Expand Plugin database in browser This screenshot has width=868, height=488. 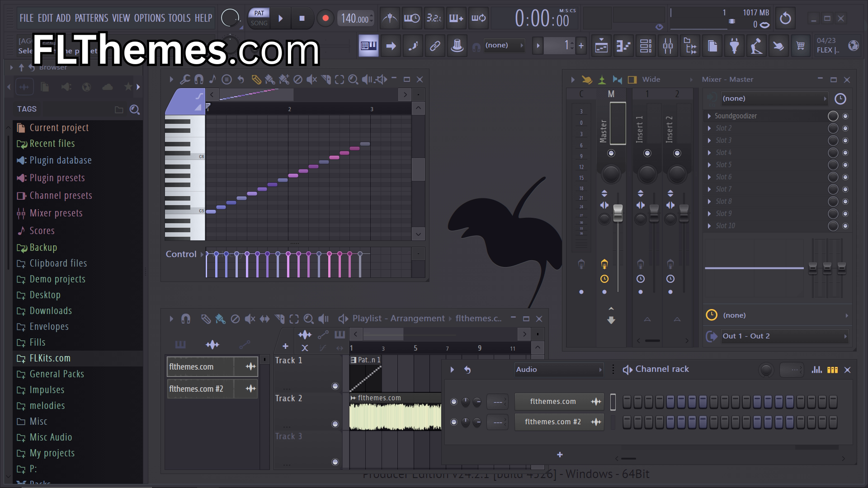(61, 160)
